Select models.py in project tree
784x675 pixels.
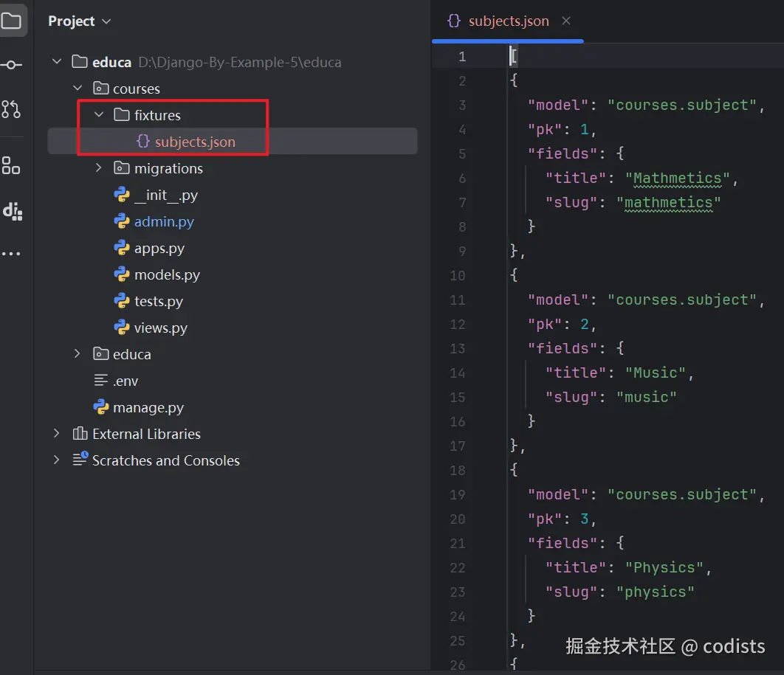pyautogui.click(x=167, y=274)
